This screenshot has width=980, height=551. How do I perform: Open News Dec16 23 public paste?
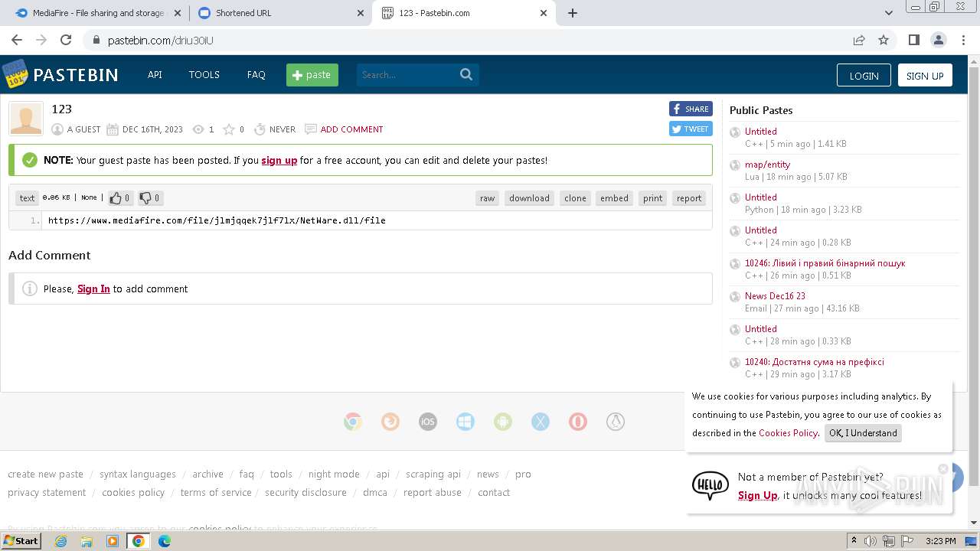[775, 296]
